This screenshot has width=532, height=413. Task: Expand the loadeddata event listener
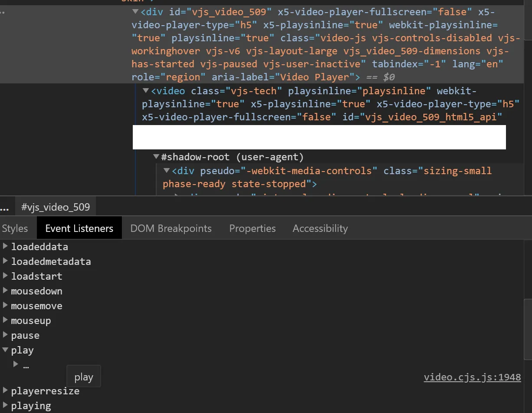coord(5,247)
